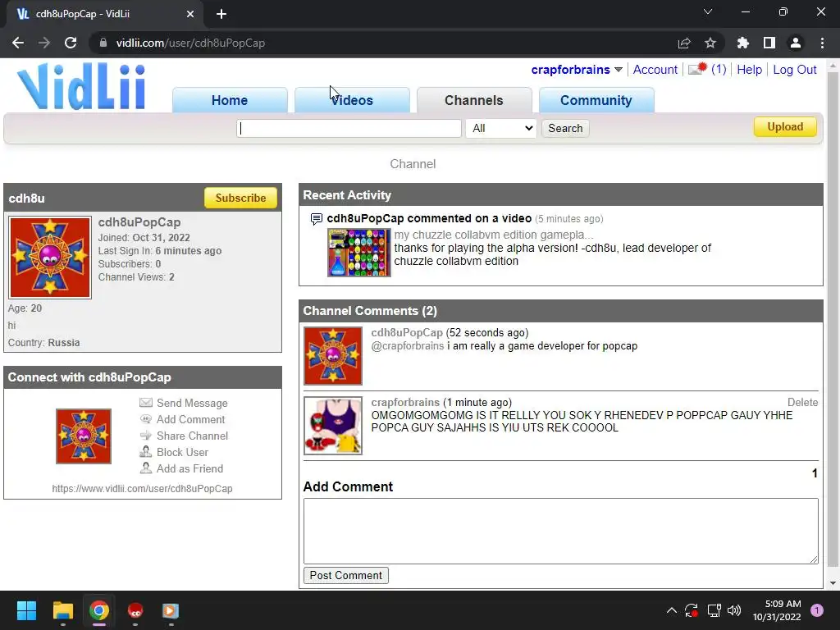
Task: Open the Community tab
Action: click(x=596, y=100)
